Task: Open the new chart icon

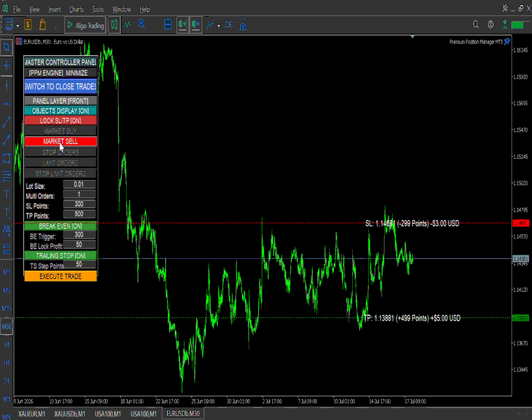Action: pos(9,24)
